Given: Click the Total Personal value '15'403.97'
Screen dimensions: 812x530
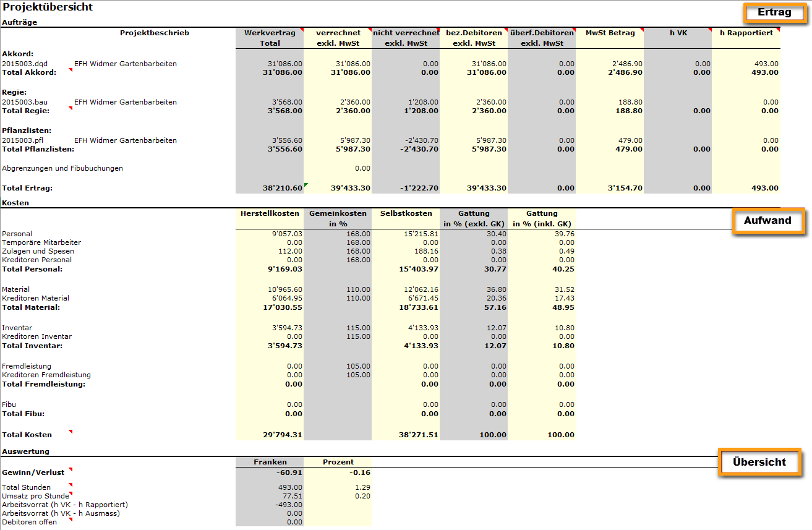Looking at the screenshot, I should [418, 269].
